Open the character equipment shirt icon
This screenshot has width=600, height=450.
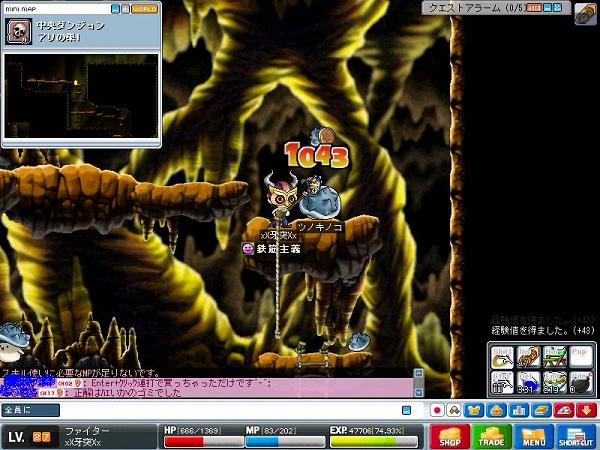(x=474, y=410)
